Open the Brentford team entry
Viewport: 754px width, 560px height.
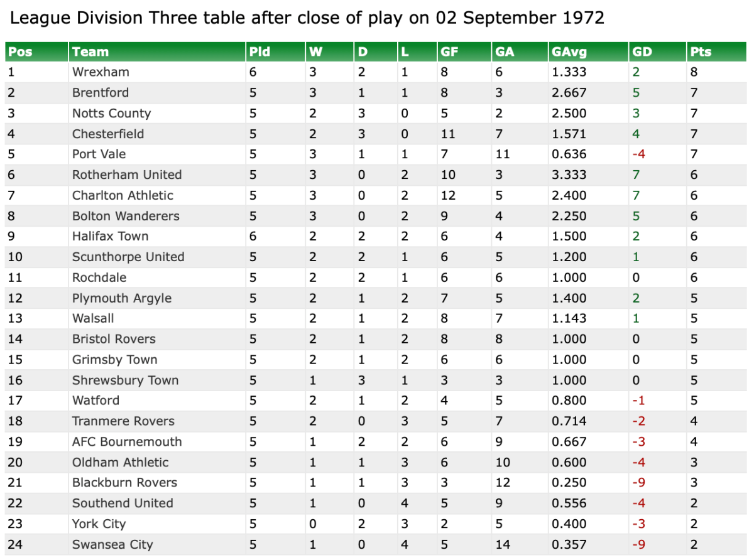tap(101, 93)
